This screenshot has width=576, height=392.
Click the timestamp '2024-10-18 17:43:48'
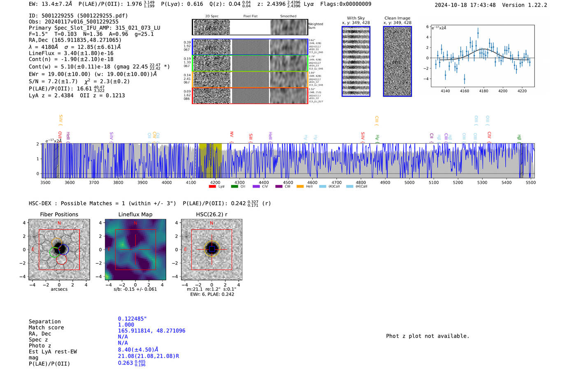[x=465, y=5]
